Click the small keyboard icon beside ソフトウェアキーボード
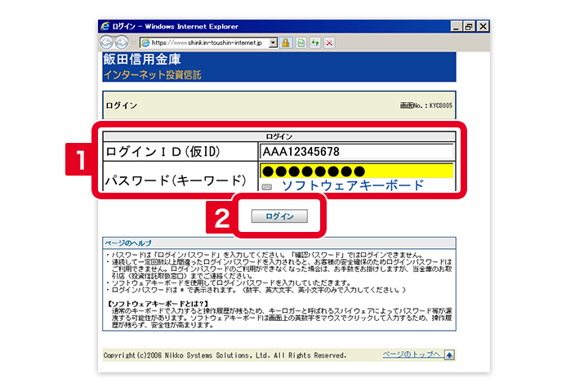The height and width of the screenshot is (392, 588). [266, 186]
